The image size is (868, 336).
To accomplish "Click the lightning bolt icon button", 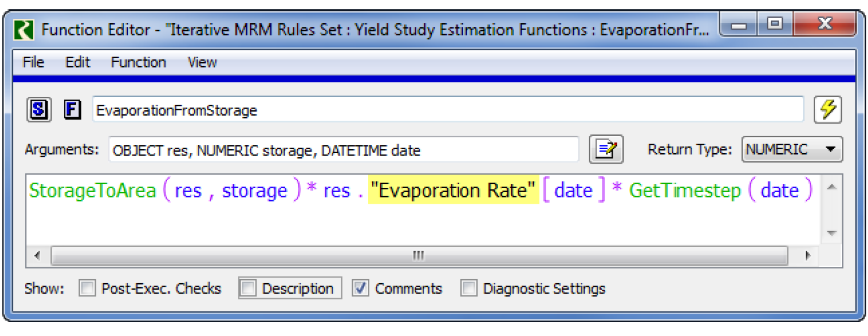I will tap(827, 110).
